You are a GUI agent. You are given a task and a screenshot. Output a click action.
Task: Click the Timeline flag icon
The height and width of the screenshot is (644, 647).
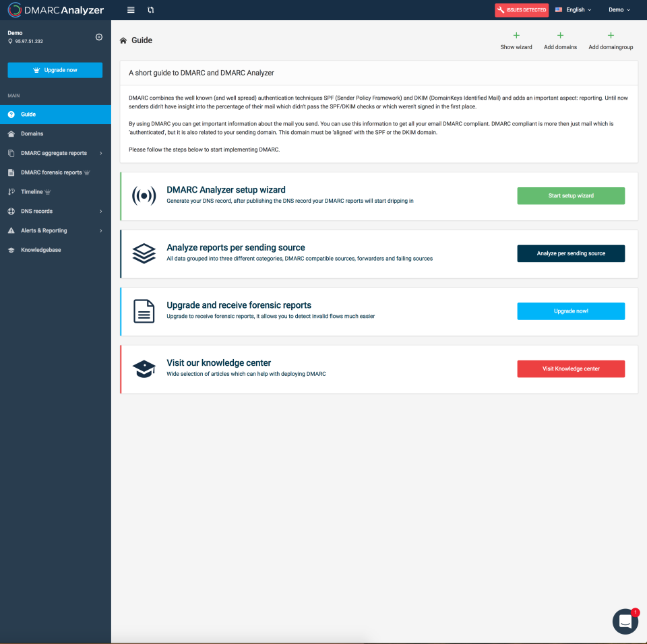tap(11, 192)
